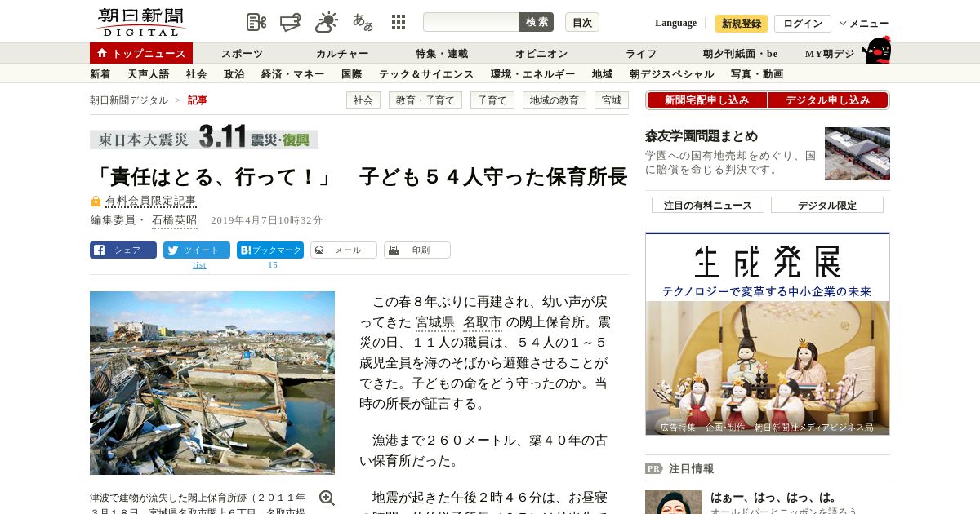
Task: Open the tweet list link
Action: (199, 265)
